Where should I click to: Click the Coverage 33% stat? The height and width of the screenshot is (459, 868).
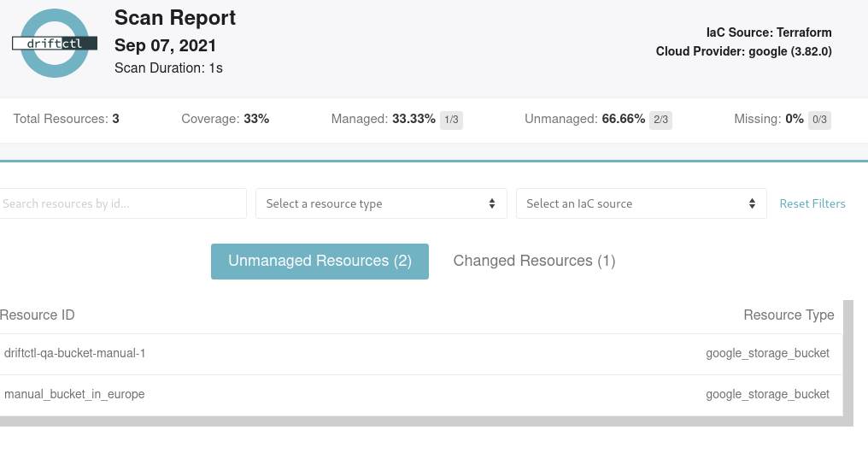pyautogui.click(x=226, y=119)
